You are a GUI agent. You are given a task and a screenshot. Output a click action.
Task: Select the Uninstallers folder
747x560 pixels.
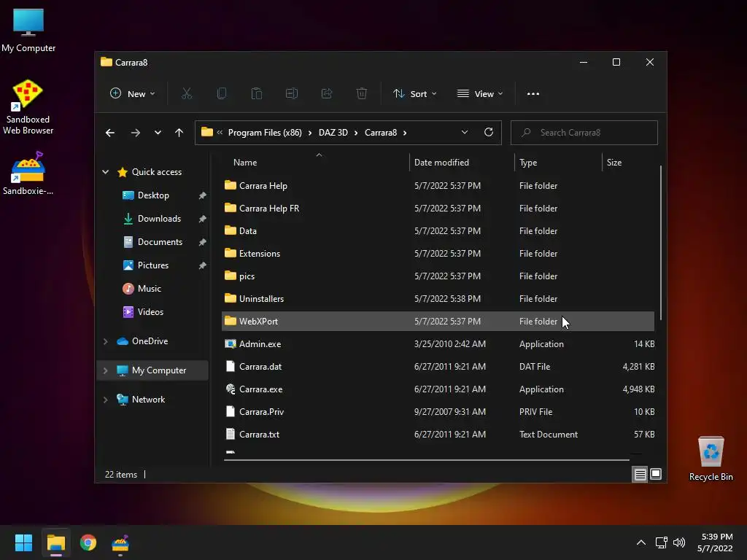point(438,298)
